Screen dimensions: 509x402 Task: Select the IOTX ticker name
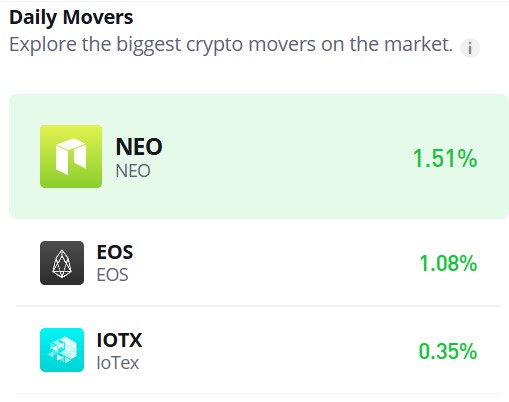pos(119,340)
